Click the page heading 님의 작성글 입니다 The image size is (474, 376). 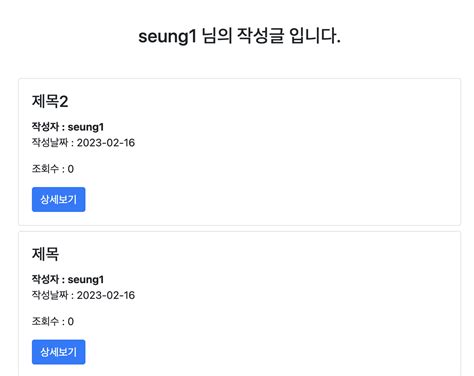[x=271, y=36]
